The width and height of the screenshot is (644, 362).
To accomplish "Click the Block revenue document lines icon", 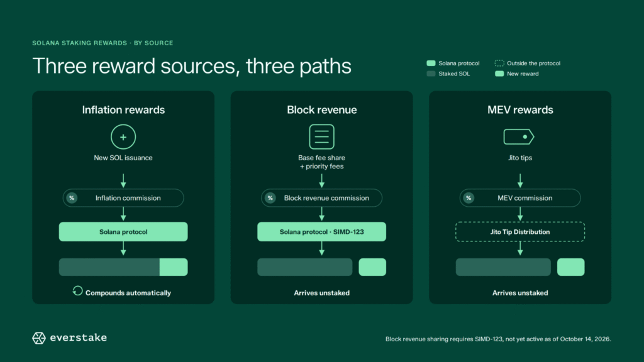I will coord(321,136).
